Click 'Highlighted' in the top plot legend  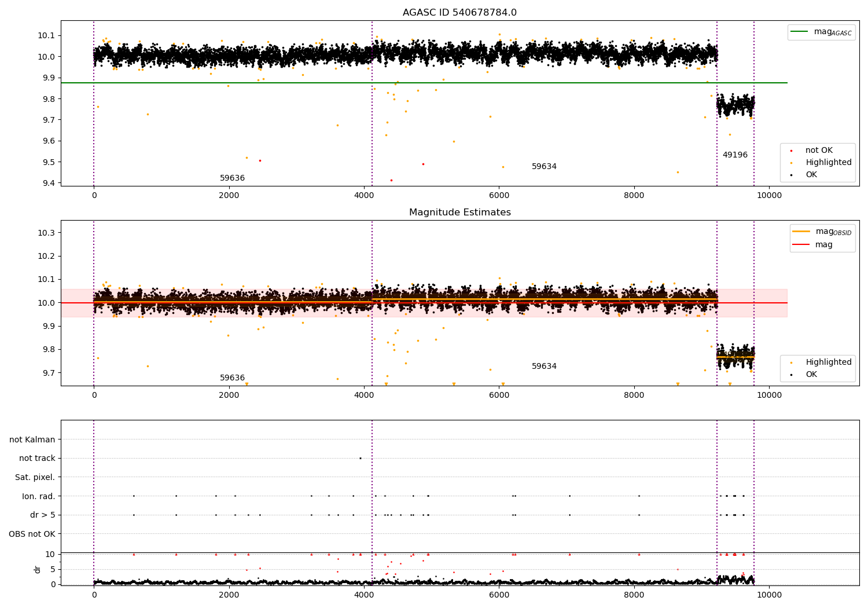click(x=829, y=163)
